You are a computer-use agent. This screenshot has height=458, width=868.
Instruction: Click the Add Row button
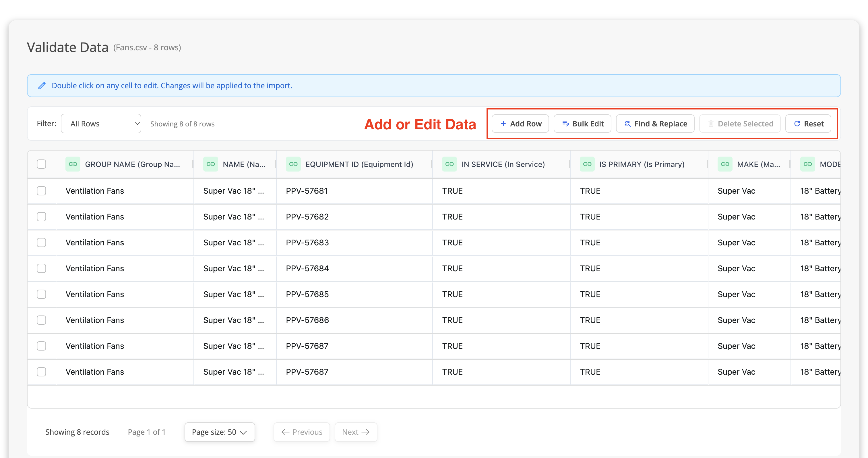coord(520,124)
